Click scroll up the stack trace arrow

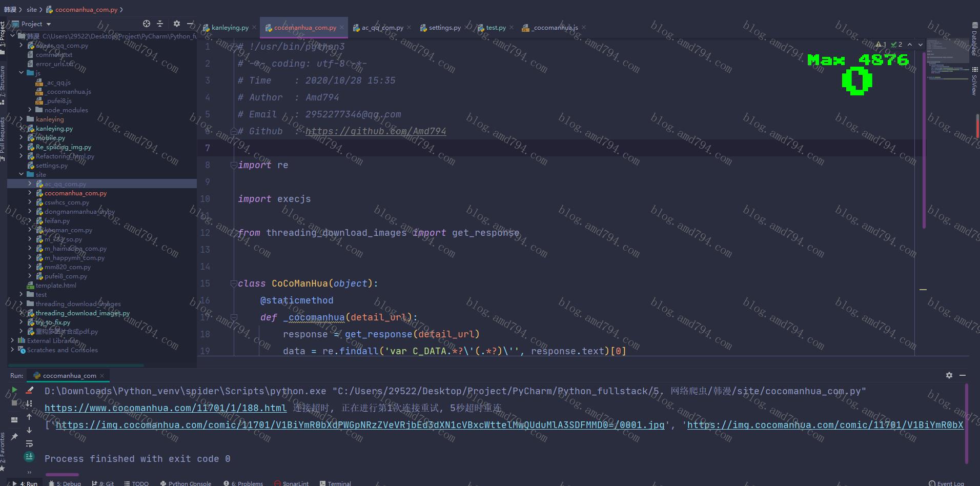coord(29,417)
